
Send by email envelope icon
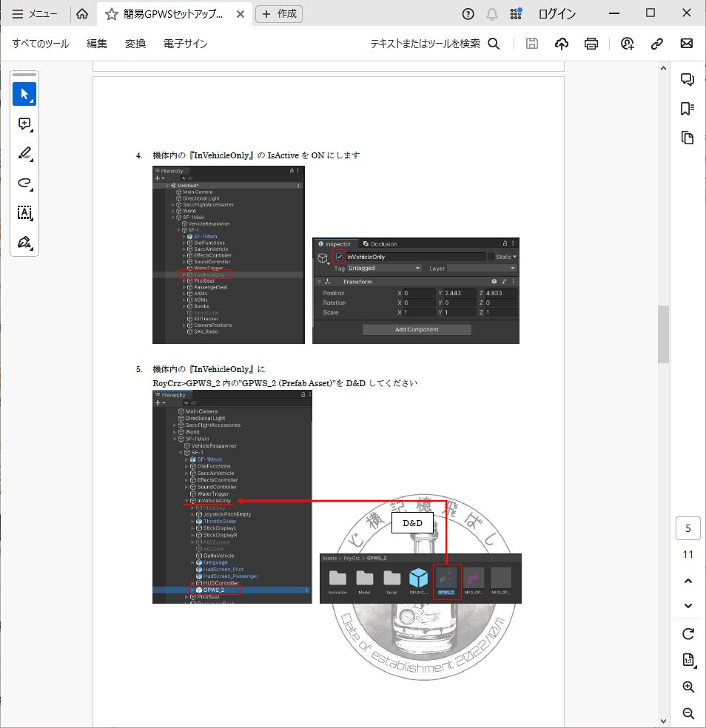687,44
